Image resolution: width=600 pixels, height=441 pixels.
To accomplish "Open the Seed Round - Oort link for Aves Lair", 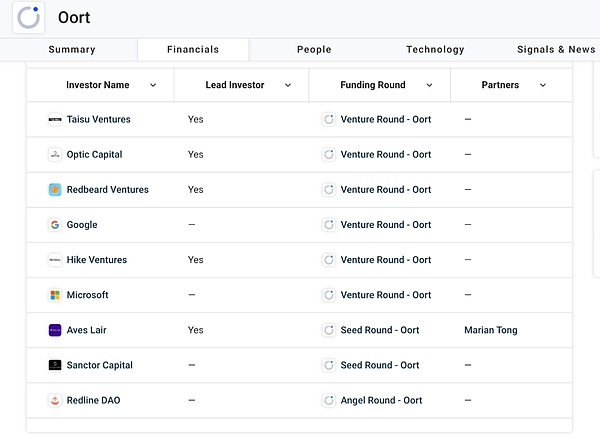I will [x=380, y=330].
